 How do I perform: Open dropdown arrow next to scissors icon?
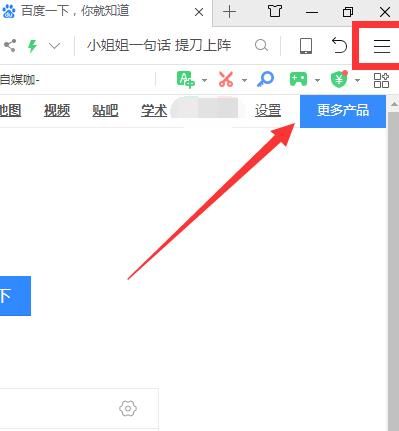click(244, 80)
